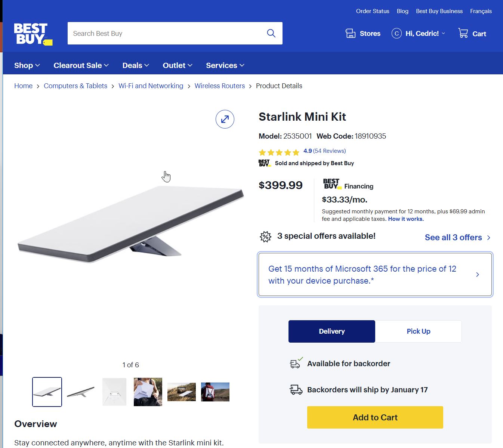Open the Outlet menu
Viewport: 503px width, 448px height.
(x=178, y=65)
